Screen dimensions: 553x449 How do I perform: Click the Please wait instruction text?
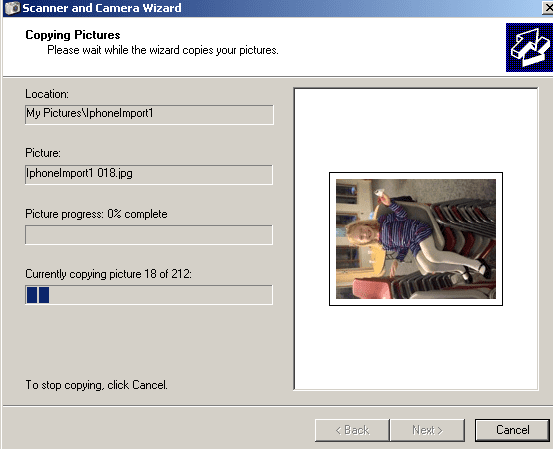pos(163,50)
